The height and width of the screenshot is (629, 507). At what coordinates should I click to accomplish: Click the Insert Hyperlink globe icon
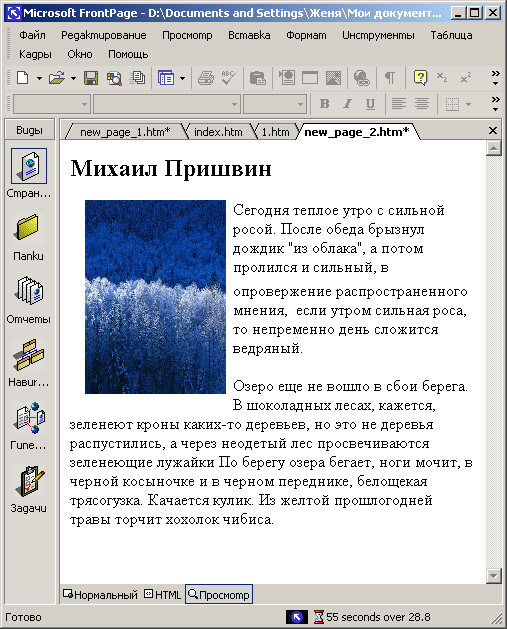(361, 78)
